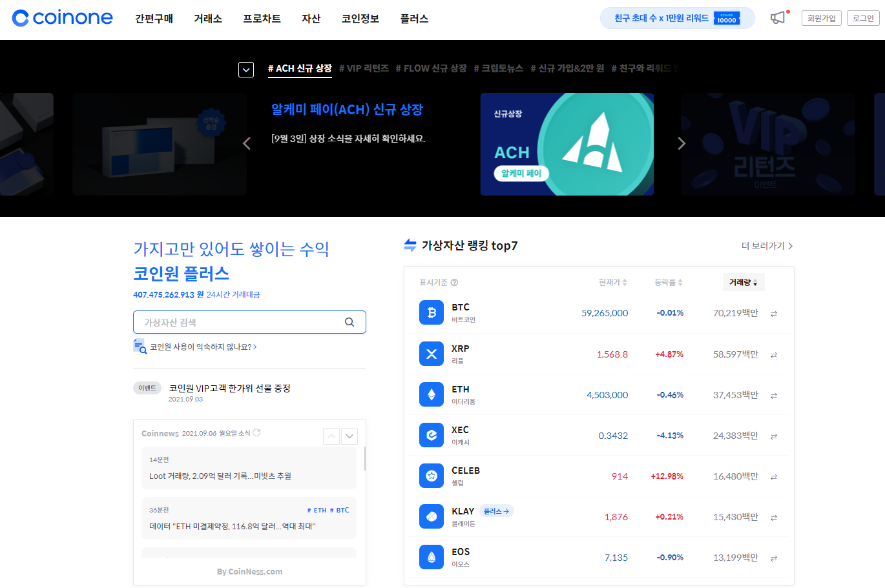Click the EOS coin icon
The height and width of the screenshot is (588, 885).
[x=432, y=557]
